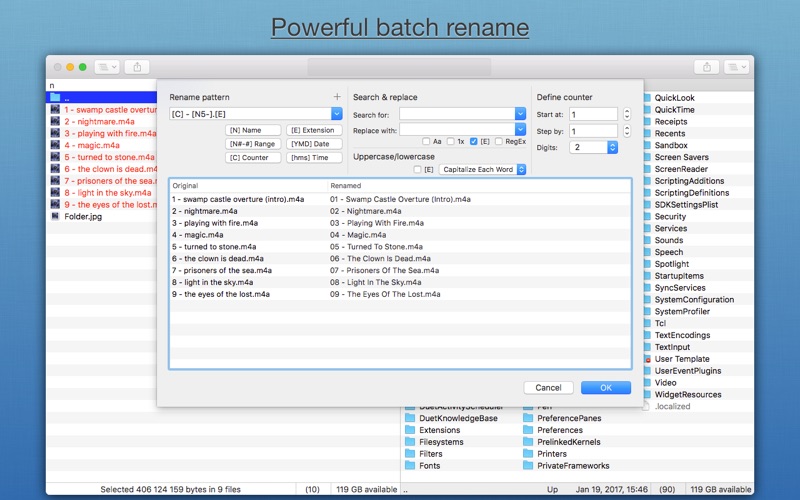Screen dimensions: 800x500
Task: Open the left drive selector toolbar icon
Action: [x=106, y=67]
